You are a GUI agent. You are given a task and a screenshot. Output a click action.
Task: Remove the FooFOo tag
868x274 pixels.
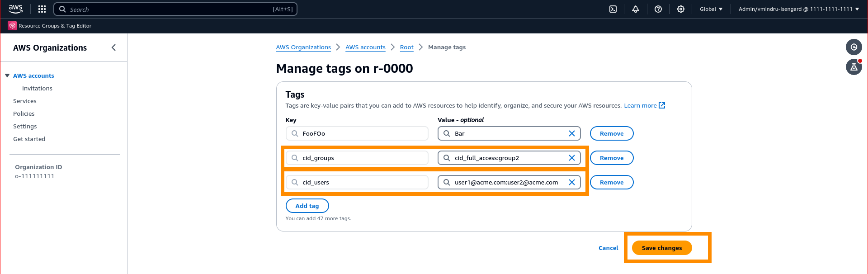coord(612,133)
